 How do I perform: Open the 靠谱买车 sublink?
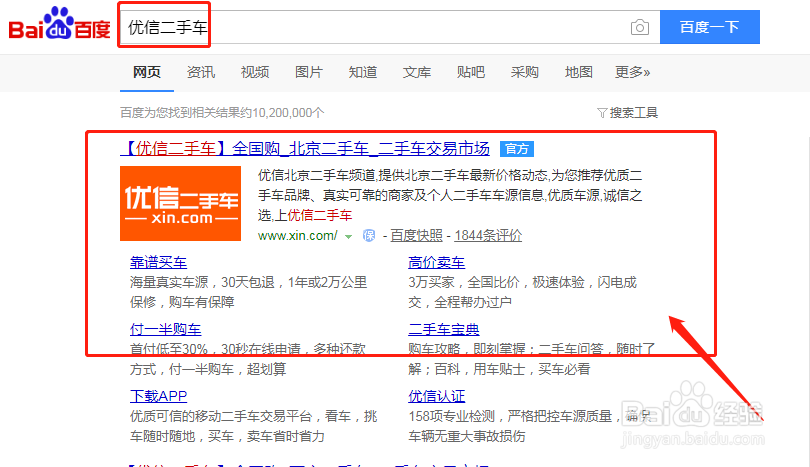tap(158, 262)
